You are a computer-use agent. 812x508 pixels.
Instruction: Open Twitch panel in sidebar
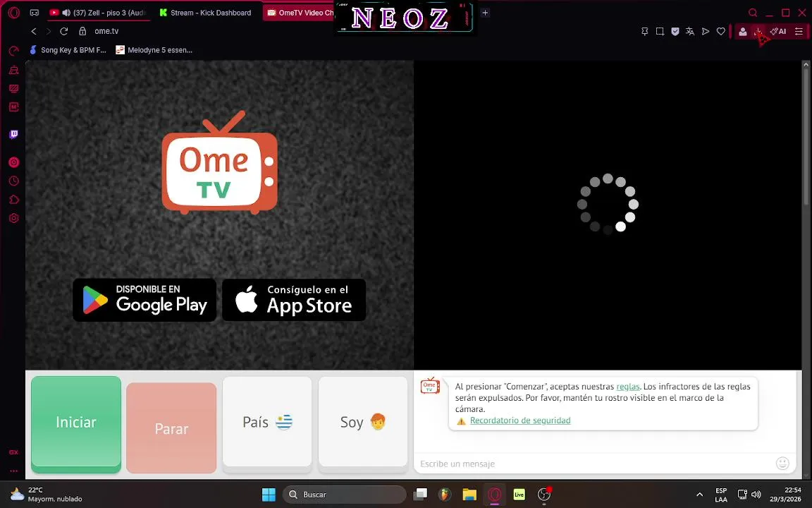[14, 134]
